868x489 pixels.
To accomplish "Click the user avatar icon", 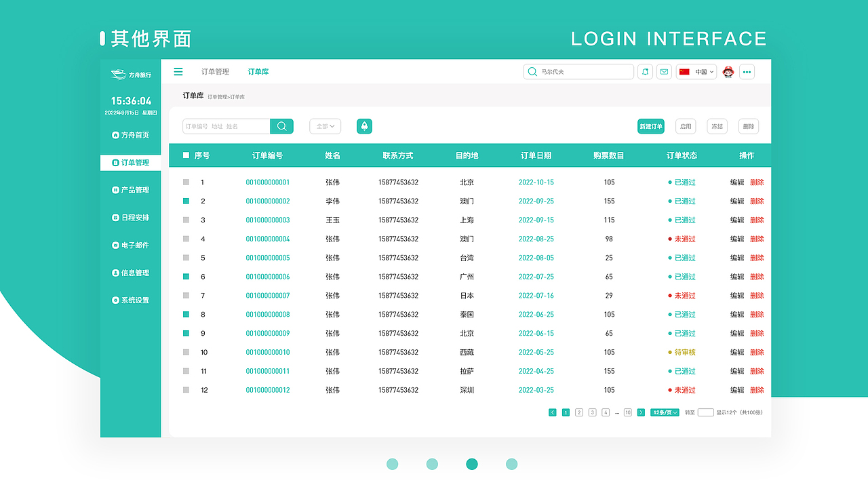I will (x=728, y=72).
